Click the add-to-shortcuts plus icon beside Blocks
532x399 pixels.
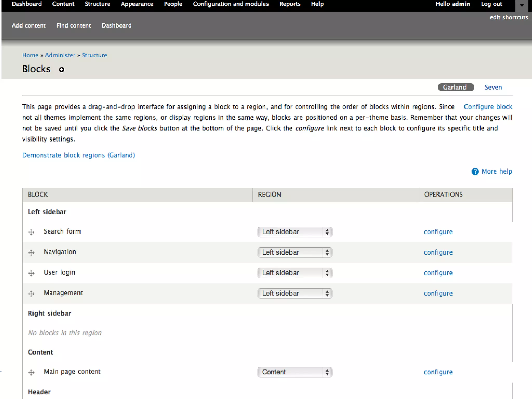(x=62, y=70)
